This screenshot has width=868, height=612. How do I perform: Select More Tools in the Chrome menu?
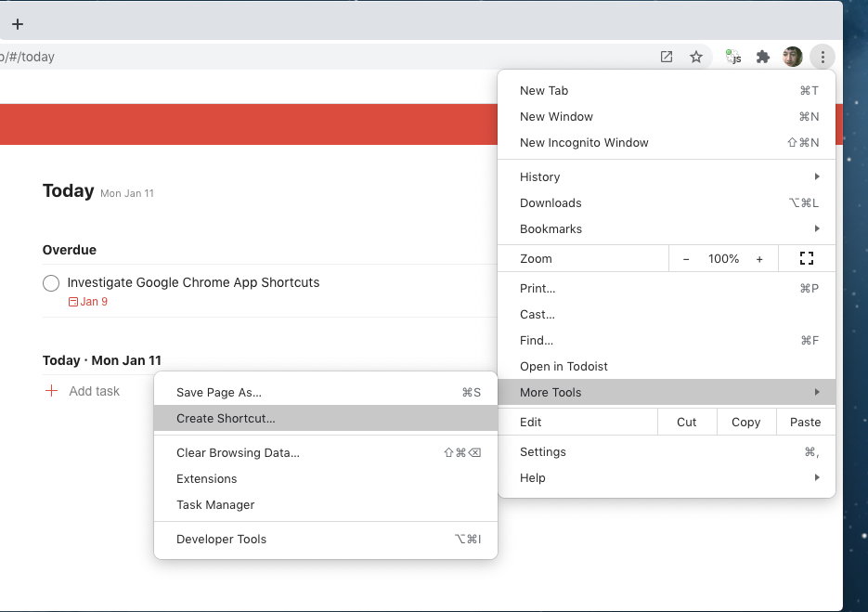click(x=667, y=392)
